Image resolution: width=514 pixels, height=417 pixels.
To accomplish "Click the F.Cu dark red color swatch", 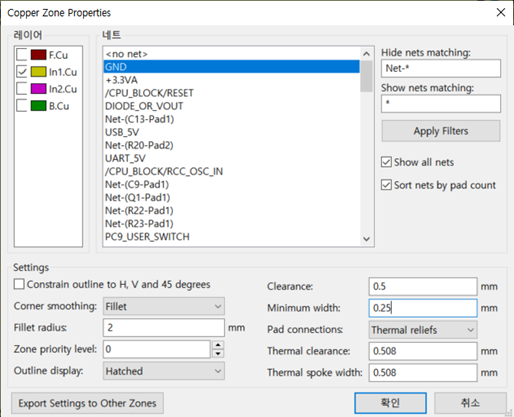I will [38, 55].
